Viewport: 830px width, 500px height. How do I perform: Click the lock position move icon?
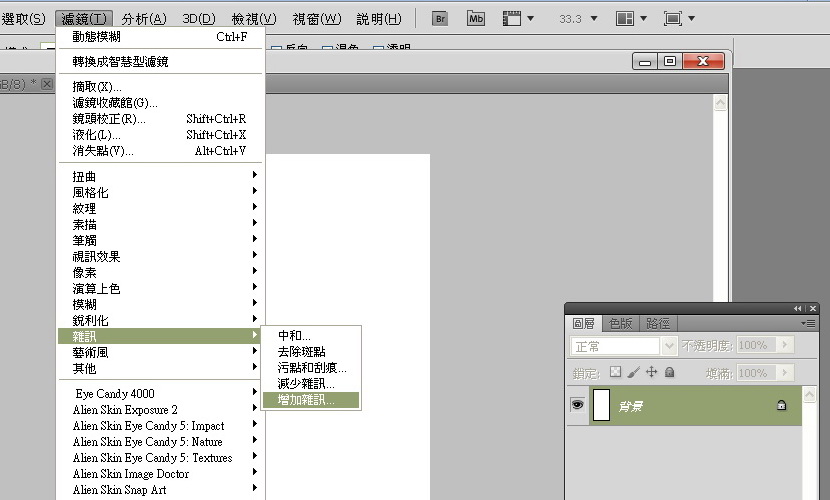(652, 372)
